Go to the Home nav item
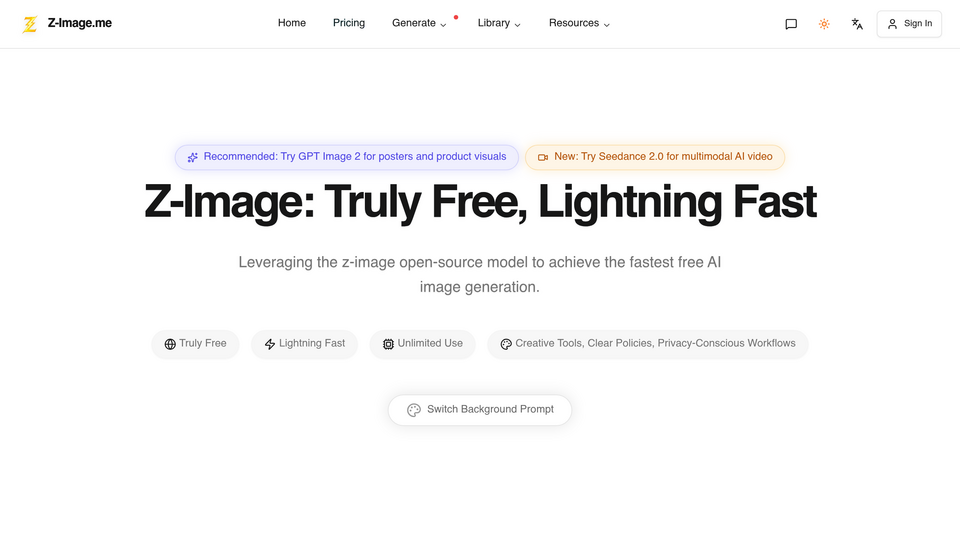 click(x=291, y=23)
